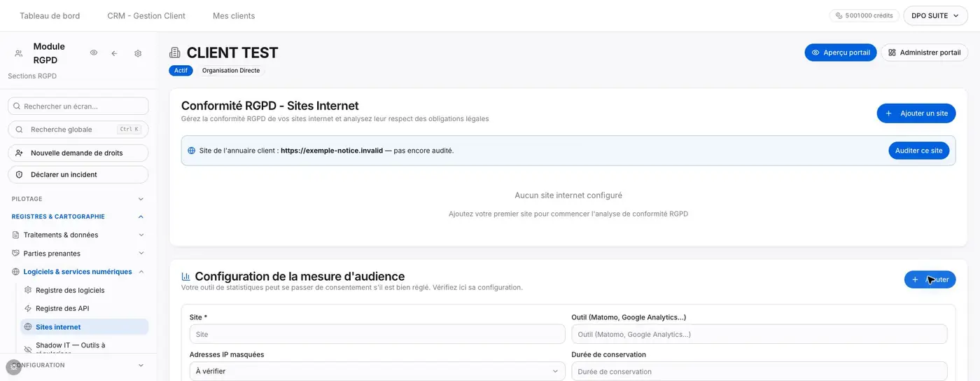Open CRM - Gestion Client
This screenshot has width=980, height=381.
(x=146, y=15)
